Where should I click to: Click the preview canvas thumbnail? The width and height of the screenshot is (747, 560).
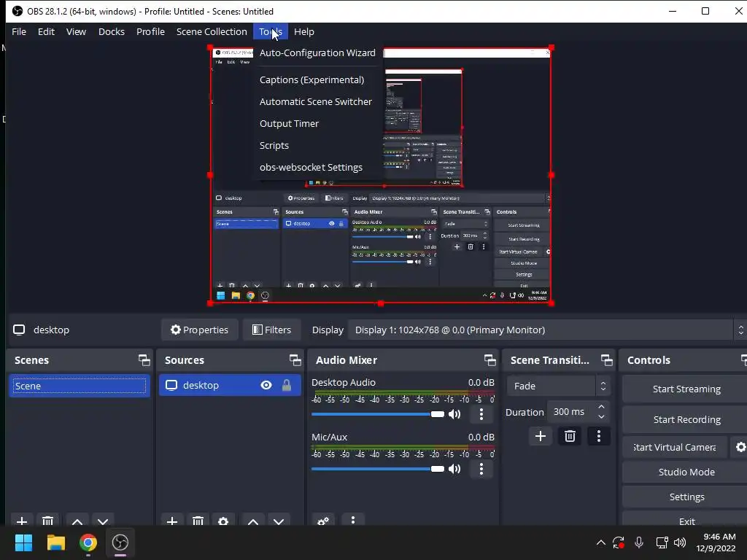pos(381,175)
